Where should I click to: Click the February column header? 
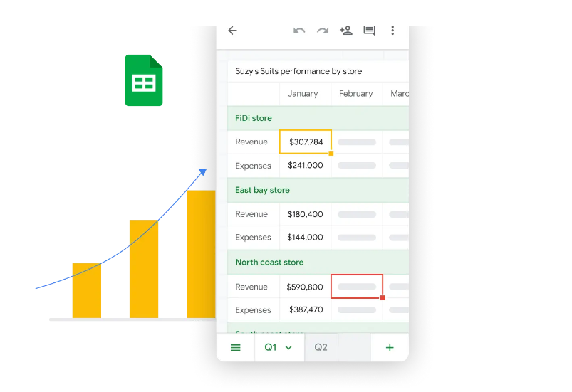coord(355,94)
